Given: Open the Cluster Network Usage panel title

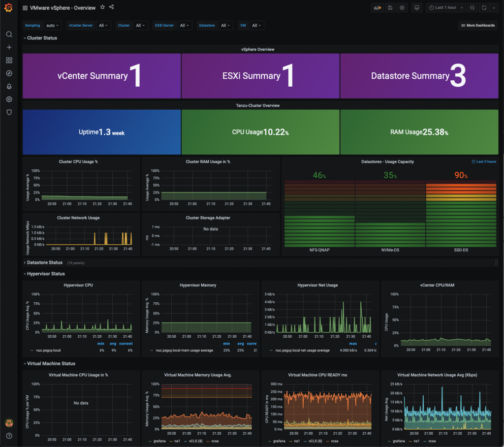Looking at the screenshot, I should coord(78,218).
